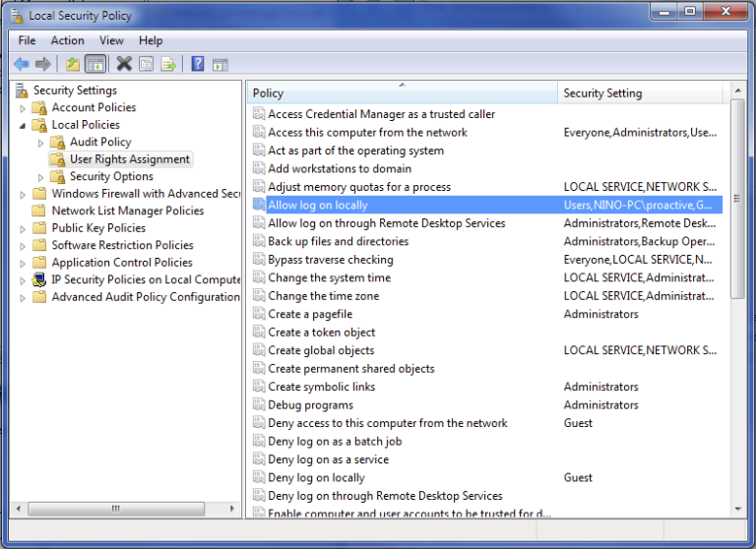Select User Rights Assignment in the tree
The image size is (756, 549).
pos(130,159)
